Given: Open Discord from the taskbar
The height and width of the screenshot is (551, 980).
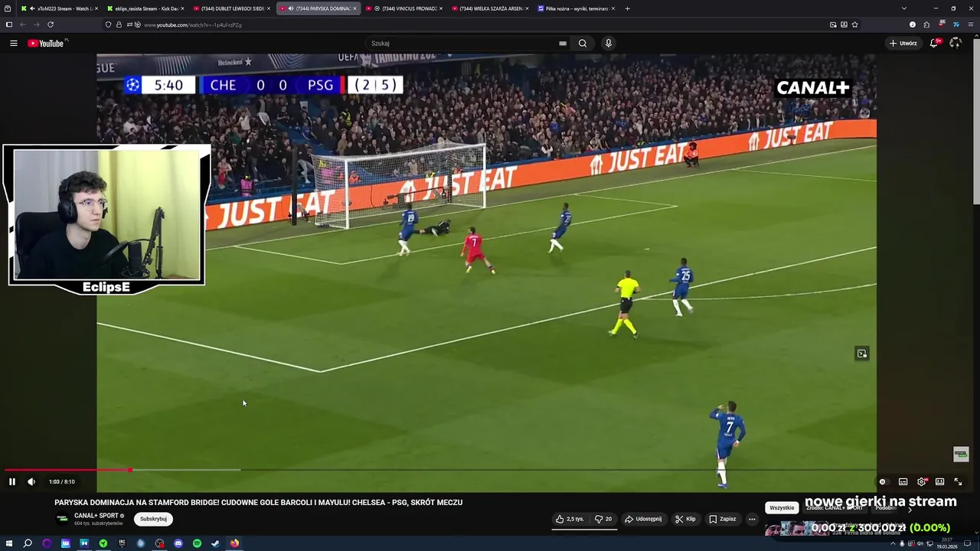Looking at the screenshot, I should coord(178,543).
